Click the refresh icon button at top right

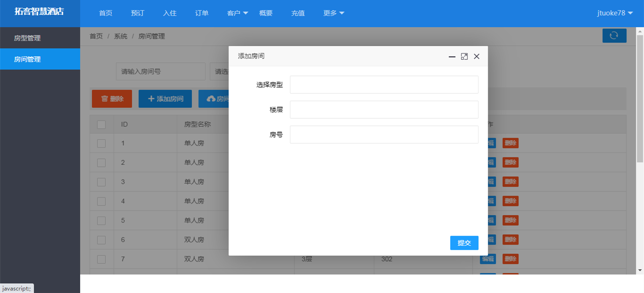pyautogui.click(x=614, y=35)
